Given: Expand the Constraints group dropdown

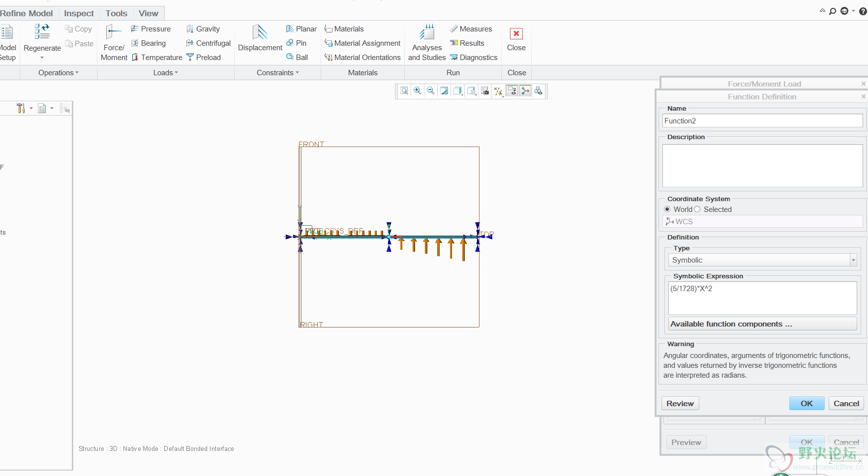Looking at the screenshot, I should 278,73.
